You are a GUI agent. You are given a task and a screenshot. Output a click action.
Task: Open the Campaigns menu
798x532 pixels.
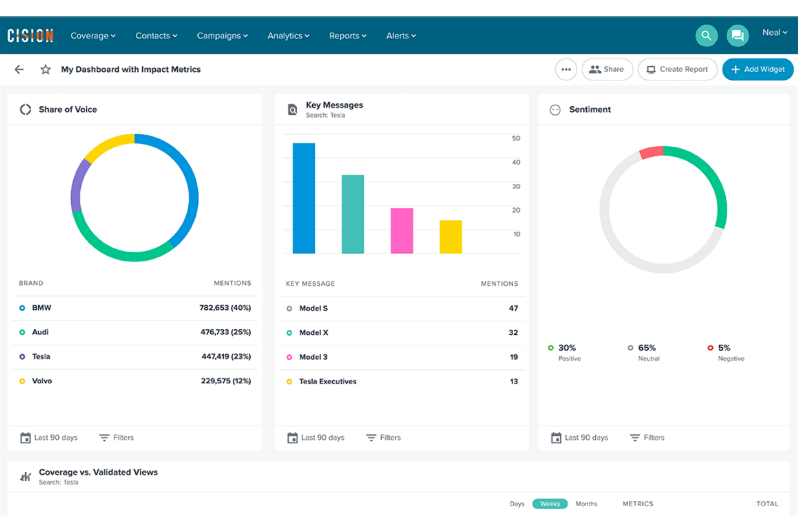click(x=222, y=36)
